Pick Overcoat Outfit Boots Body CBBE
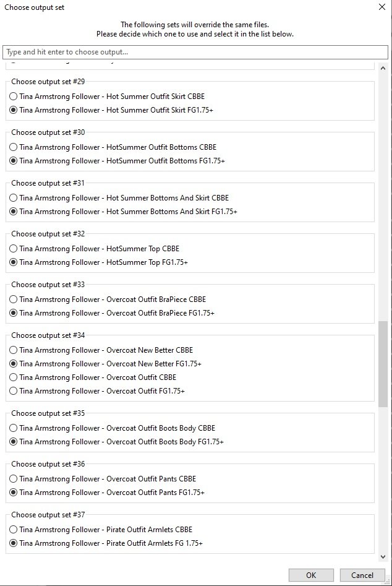Image resolution: width=392 pixels, height=586 pixels. (x=14, y=428)
